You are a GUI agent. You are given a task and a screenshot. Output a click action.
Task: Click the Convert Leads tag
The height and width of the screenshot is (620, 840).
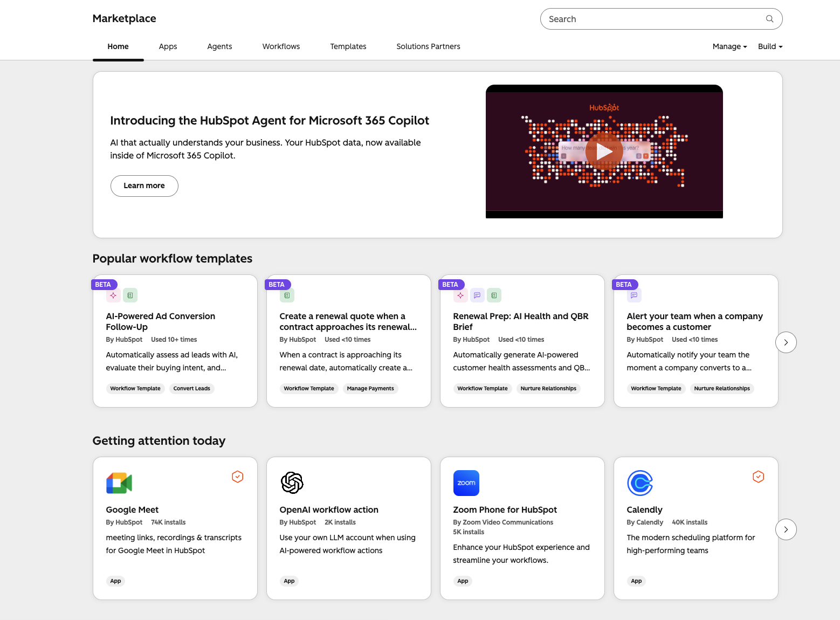(x=192, y=388)
